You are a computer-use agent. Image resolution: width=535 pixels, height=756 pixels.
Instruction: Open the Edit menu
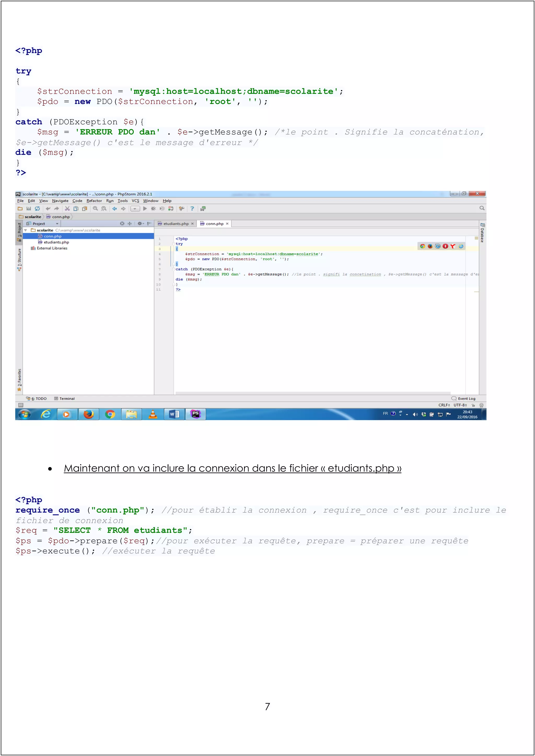tap(31, 200)
